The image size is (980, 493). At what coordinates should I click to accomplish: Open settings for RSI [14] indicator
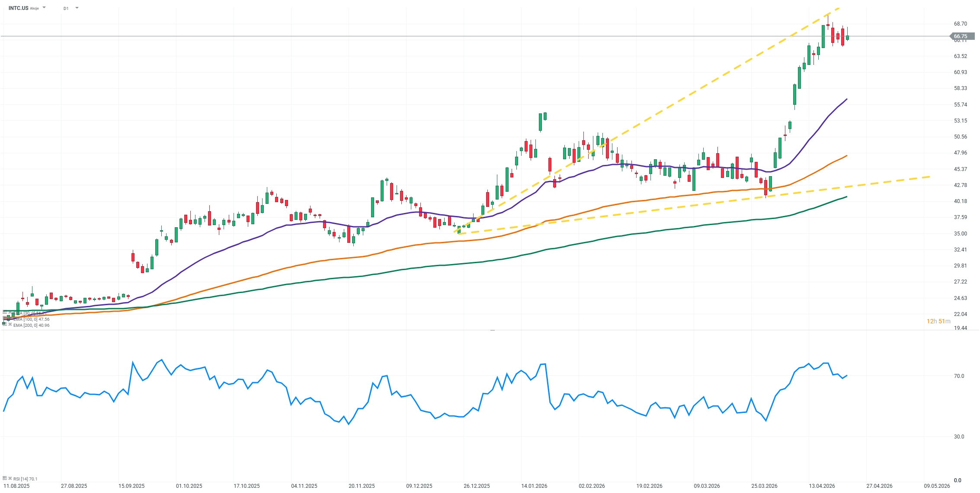5,478
